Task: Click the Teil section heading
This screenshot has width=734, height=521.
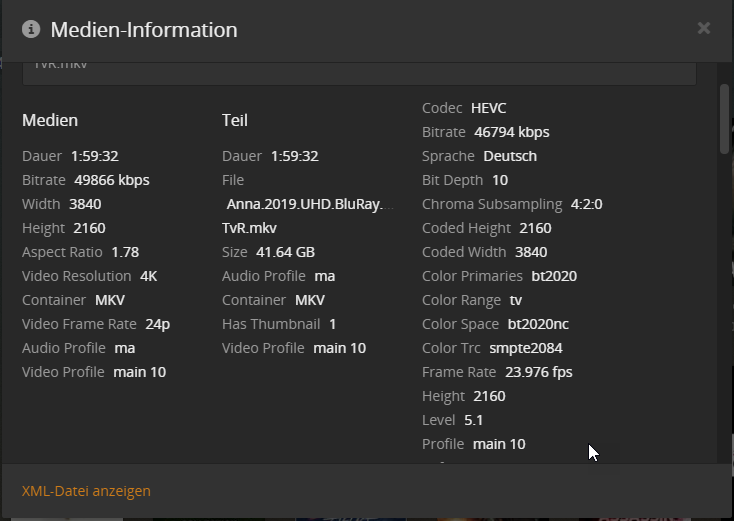Action: point(235,120)
